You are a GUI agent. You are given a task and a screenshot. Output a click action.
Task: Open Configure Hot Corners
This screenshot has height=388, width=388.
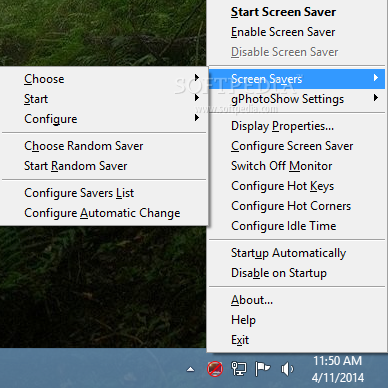coord(297,206)
